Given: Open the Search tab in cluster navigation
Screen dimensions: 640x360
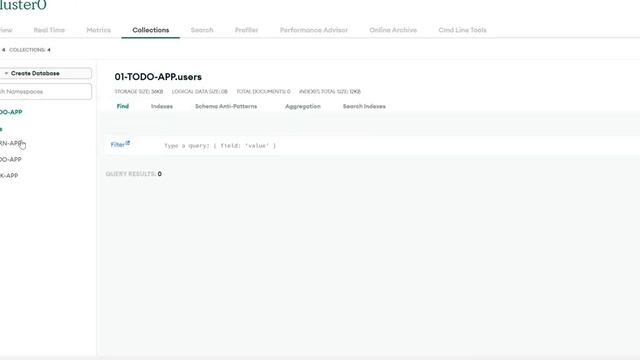Looking at the screenshot, I should [x=202, y=30].
